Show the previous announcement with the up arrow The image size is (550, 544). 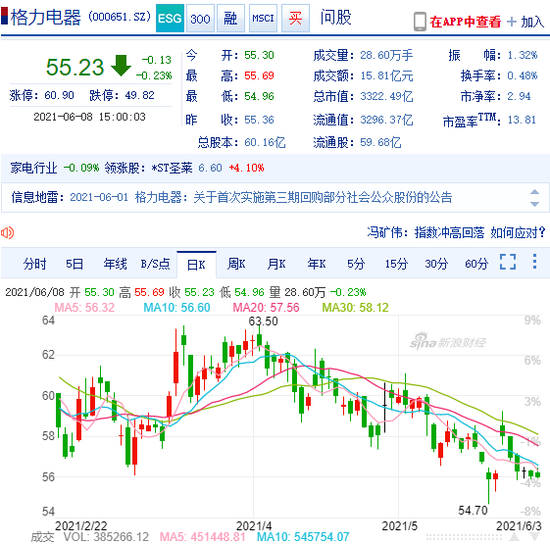(535, 192)
